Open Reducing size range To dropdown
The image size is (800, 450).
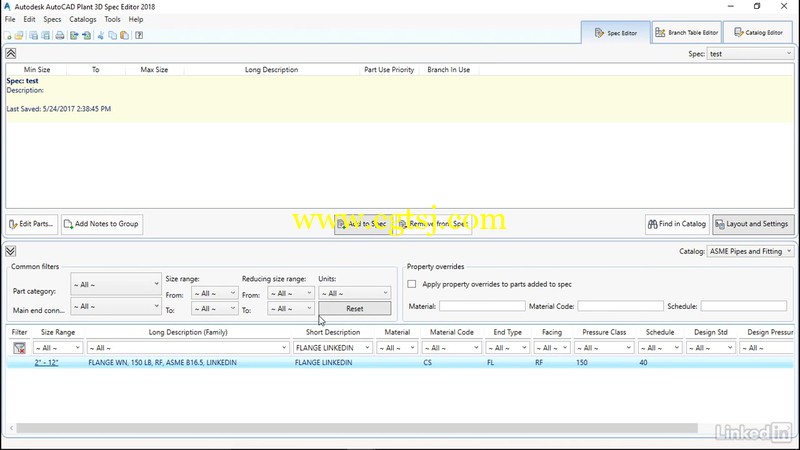[291, 309]
